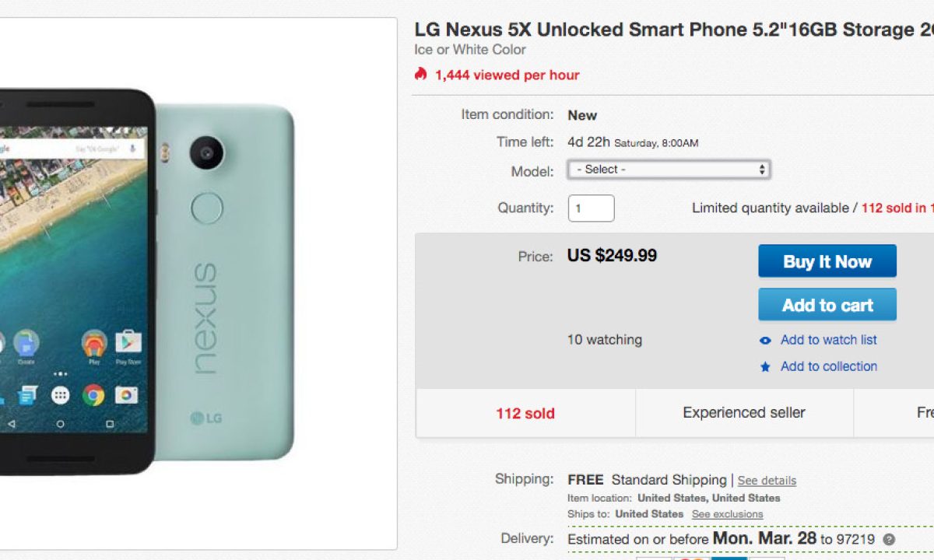Open the shipping See details link

(767, 481)
